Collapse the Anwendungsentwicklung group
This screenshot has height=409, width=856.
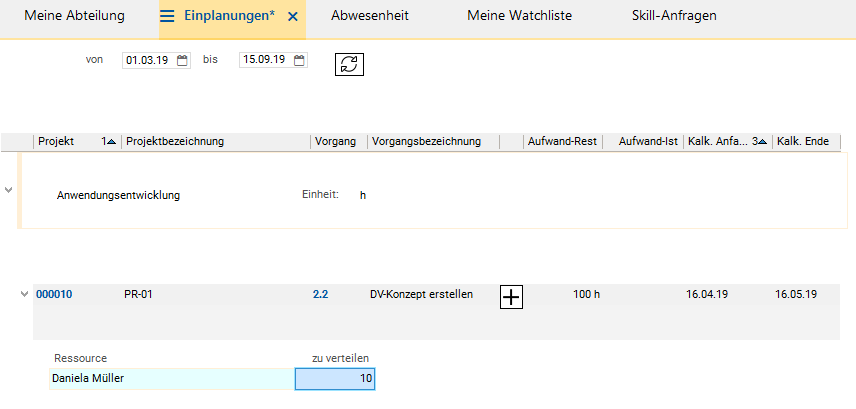(x=8, y=190)
